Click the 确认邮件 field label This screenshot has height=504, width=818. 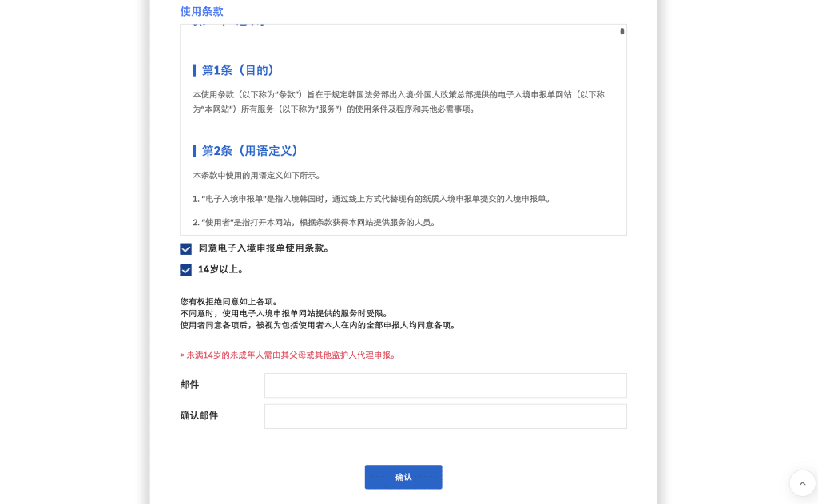(x=199, y=415)
